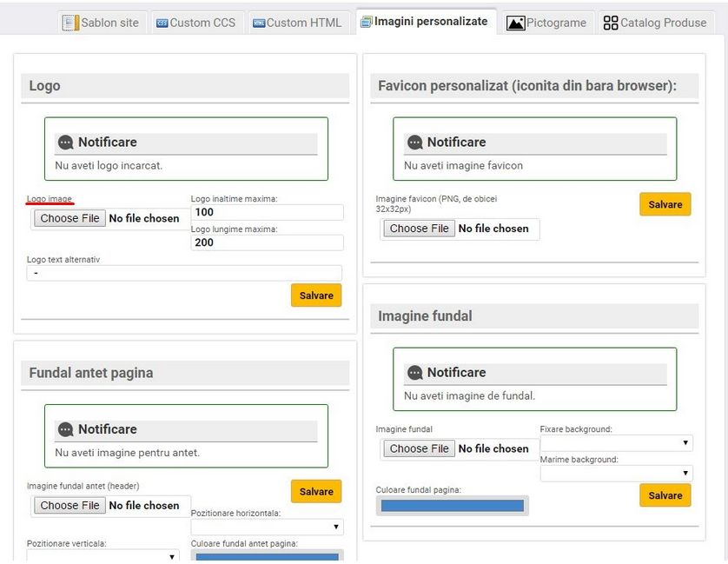Open the Pozitionare horizontala dropdown
Screen dimensions: 728x564
coord(267,527)
